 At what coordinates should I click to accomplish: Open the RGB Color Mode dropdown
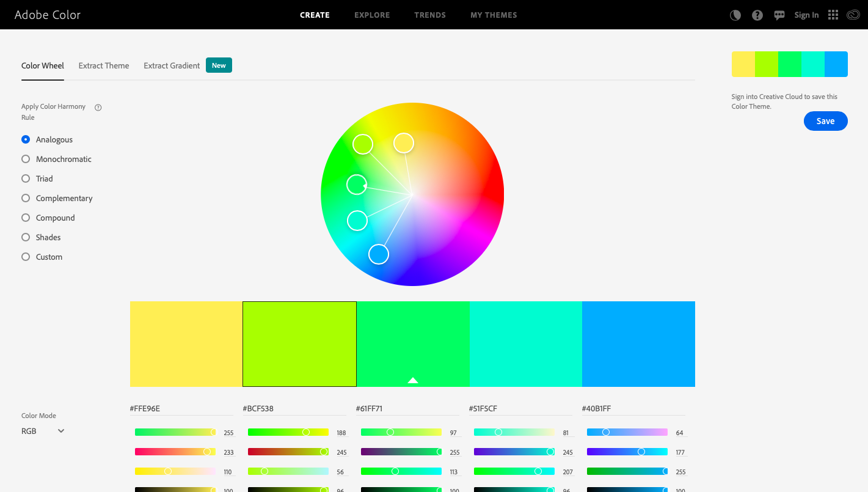tap(42, 431)
